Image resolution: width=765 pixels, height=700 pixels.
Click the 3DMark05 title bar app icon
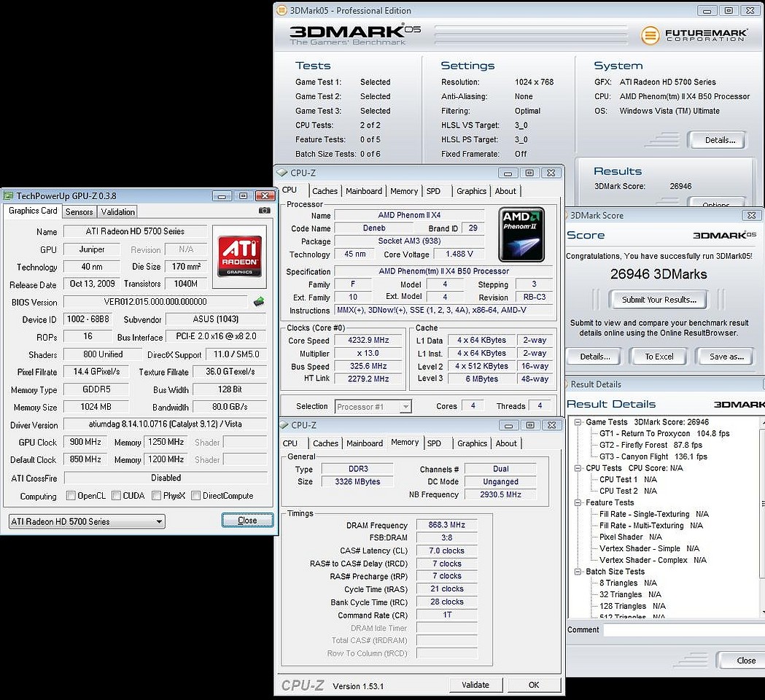(x=281, y=11)
